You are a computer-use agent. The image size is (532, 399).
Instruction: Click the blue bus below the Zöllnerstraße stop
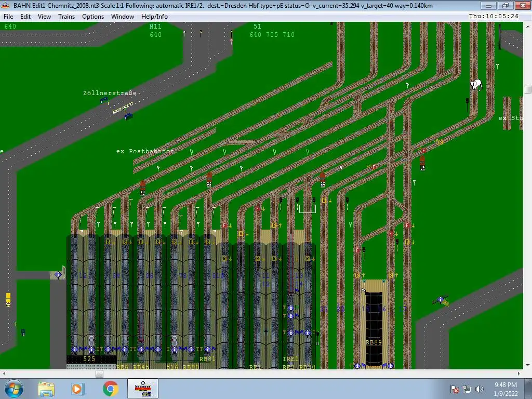pyautogui.click(x=129, y=117)
